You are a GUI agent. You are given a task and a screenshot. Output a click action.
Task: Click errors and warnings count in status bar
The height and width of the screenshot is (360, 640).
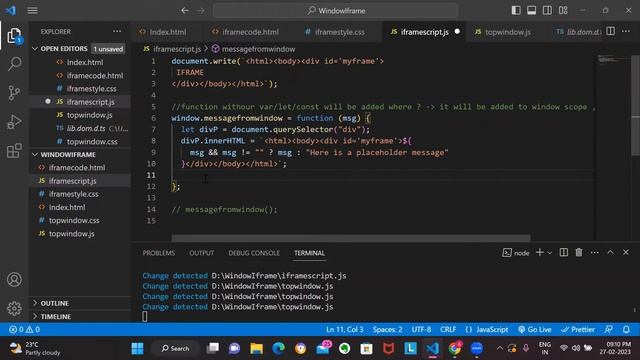click(x=24, y=329)
